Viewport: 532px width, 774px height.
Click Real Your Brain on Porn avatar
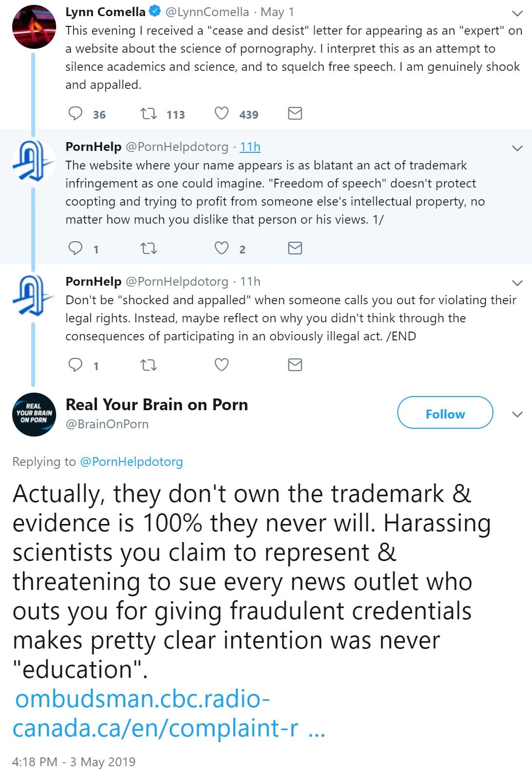coord(34,414)
